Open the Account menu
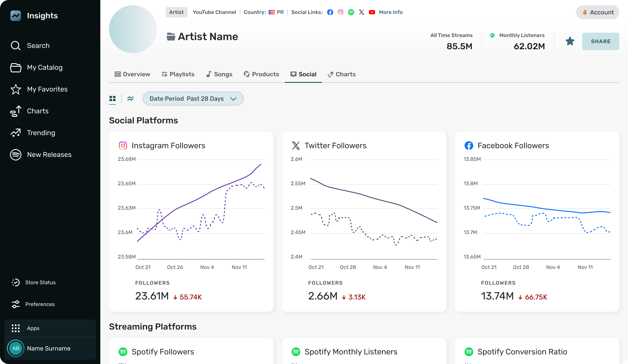 (597, 12)
